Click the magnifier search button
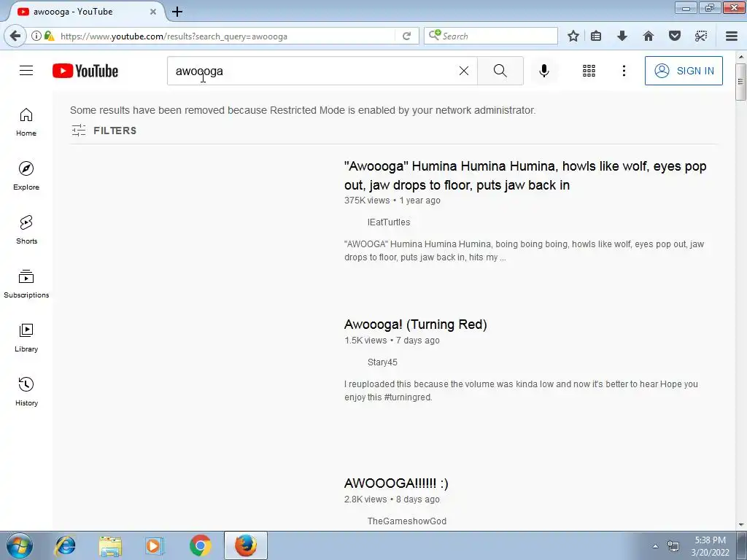The width and height of the screenshot is (747, 560). [500, 71]
